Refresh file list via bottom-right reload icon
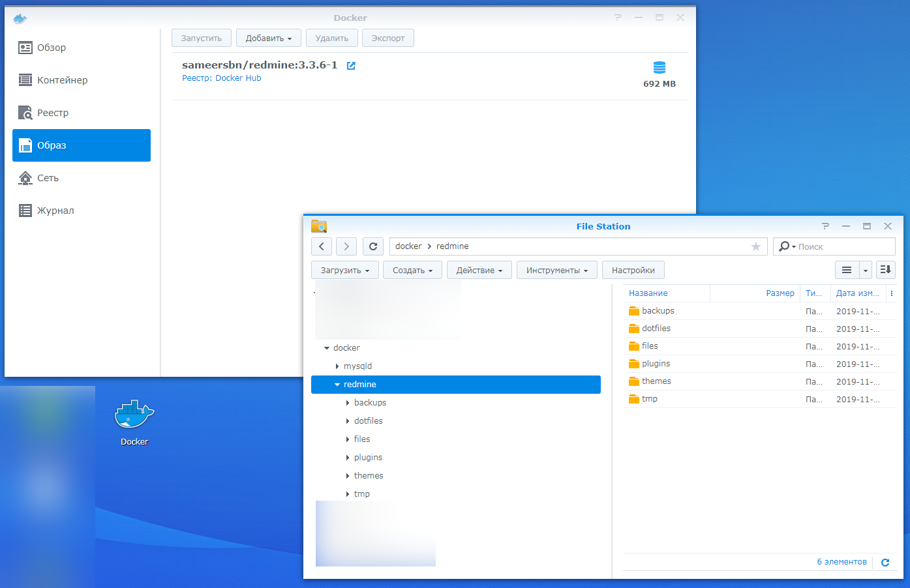The image size is (910, 588). point(885,563)
